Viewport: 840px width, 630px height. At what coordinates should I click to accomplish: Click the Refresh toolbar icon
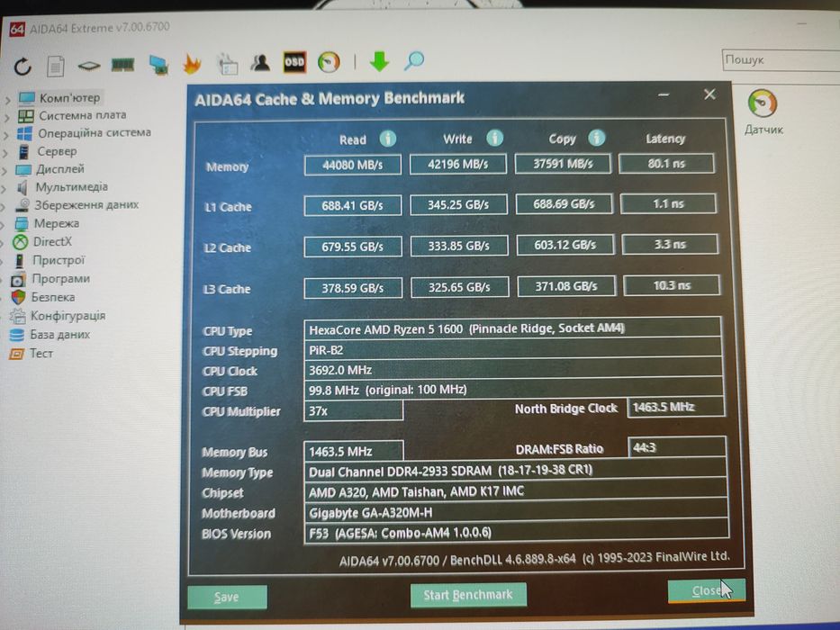coord(23,67)
